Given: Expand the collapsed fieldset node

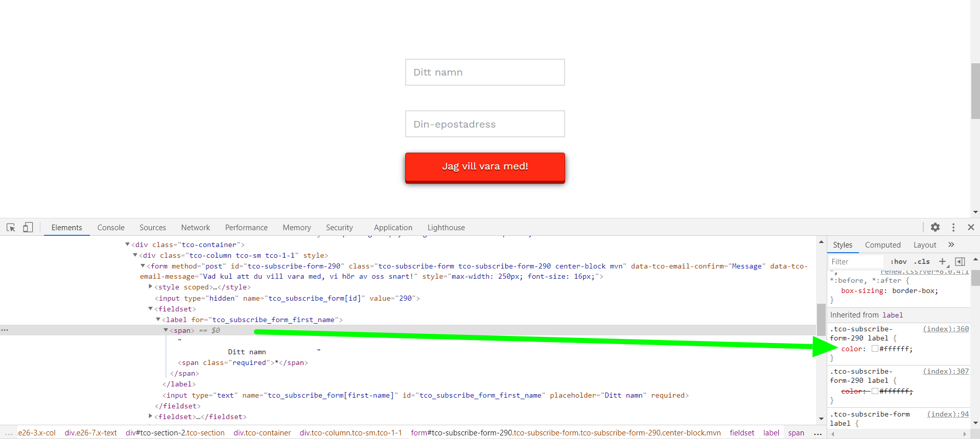Looking at the screenshot, I should point(151,417).
